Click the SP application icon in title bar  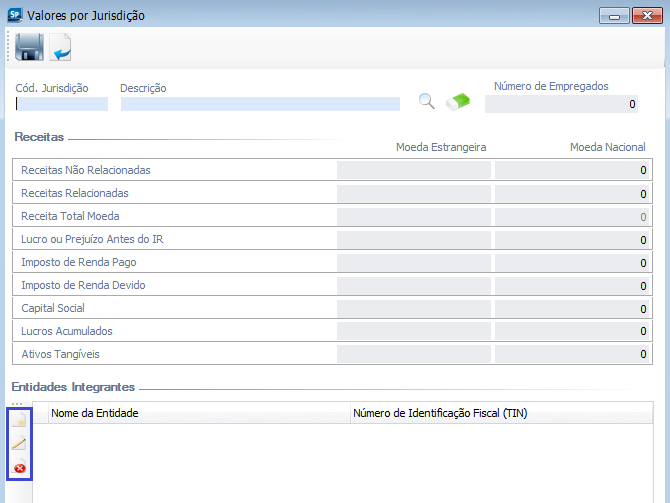click(15, 15)
